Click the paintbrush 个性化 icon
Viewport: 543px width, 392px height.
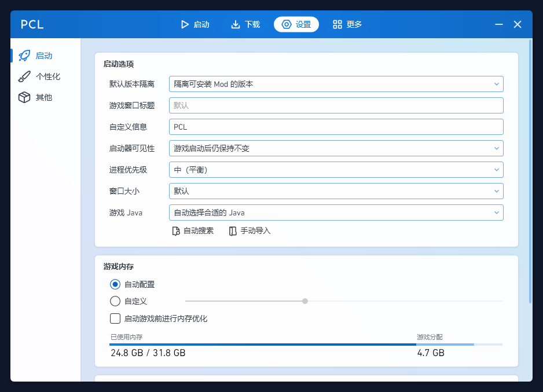(x=24, y=76)
